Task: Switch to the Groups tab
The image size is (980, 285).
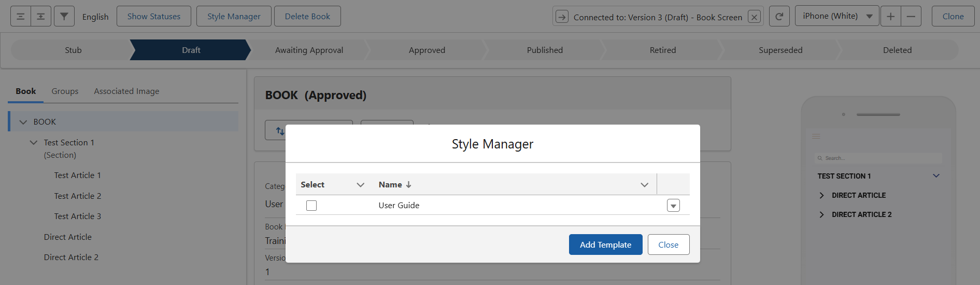Action: 65,91
